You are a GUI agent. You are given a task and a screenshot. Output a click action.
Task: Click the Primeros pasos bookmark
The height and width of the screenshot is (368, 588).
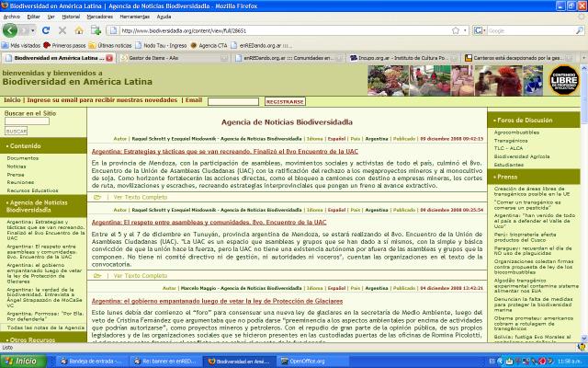pyautogui.click(x=64, y=45)
